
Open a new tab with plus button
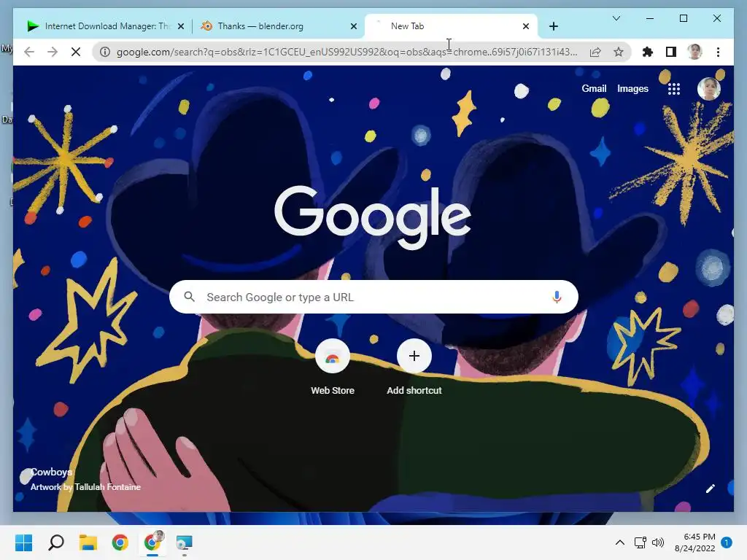[x=553, y=26]
